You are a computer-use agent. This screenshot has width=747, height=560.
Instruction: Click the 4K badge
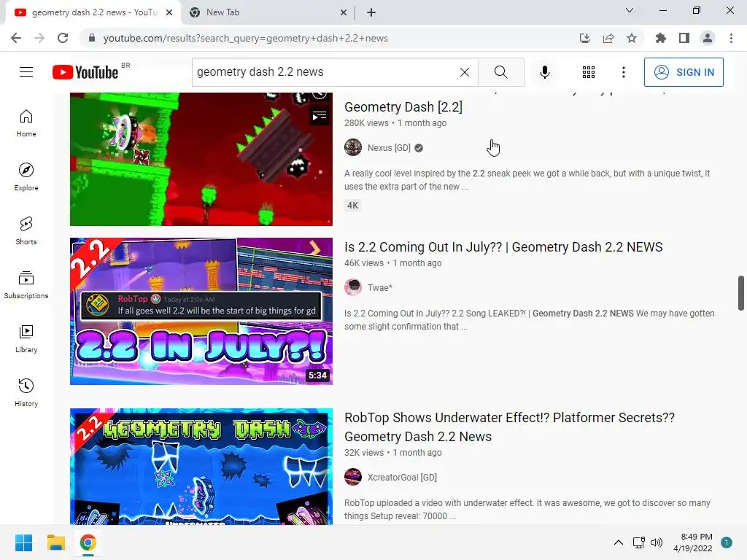click(352, 205)
